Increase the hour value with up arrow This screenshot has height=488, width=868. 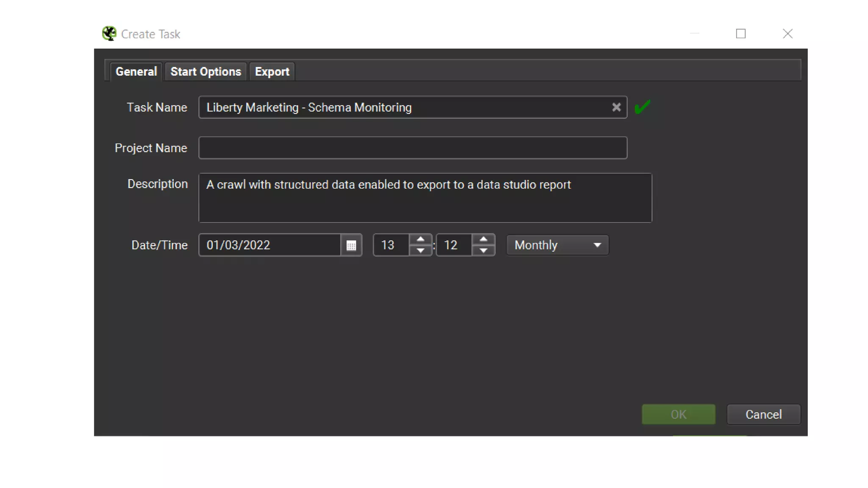pyautogui.click(x=420, y=240)
